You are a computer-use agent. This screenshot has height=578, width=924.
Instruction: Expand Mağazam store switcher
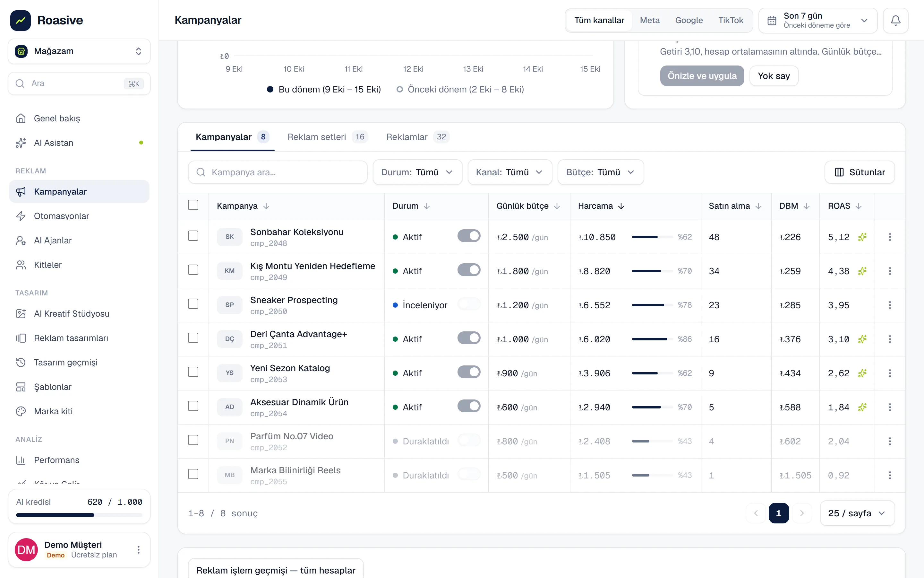pos(79,51)
